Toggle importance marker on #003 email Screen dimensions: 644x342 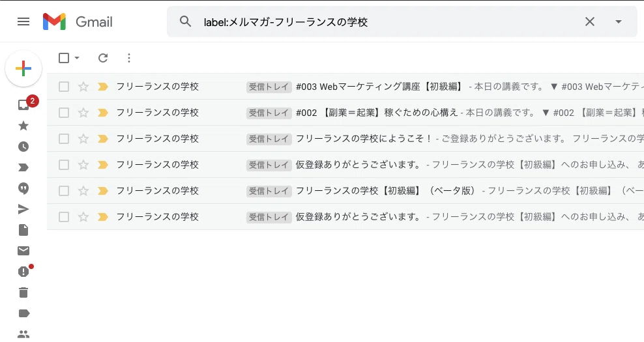tap(103, 87)
